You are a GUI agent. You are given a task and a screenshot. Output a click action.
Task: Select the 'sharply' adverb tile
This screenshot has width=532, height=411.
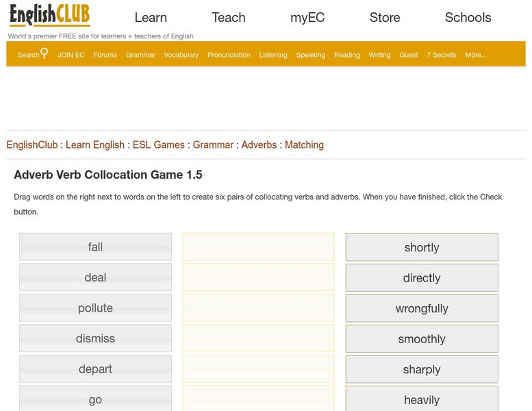click(x=422, y=369)
